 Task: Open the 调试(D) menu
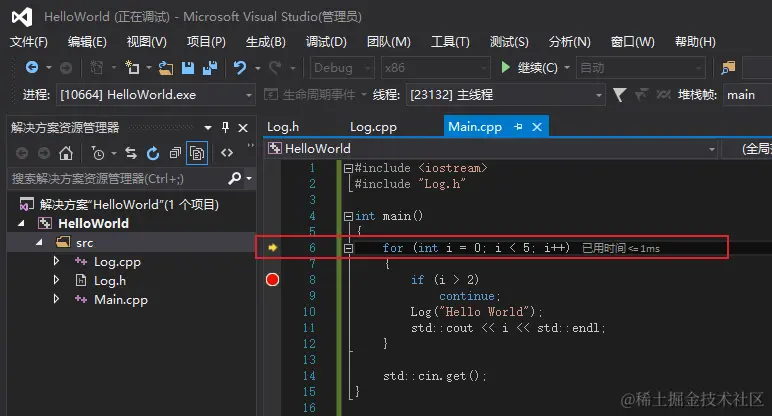tap(326, 42)
